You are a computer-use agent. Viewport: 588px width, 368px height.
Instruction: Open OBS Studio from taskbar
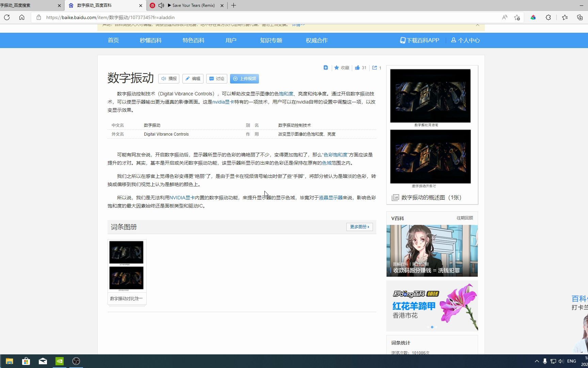tap(76, 361)
